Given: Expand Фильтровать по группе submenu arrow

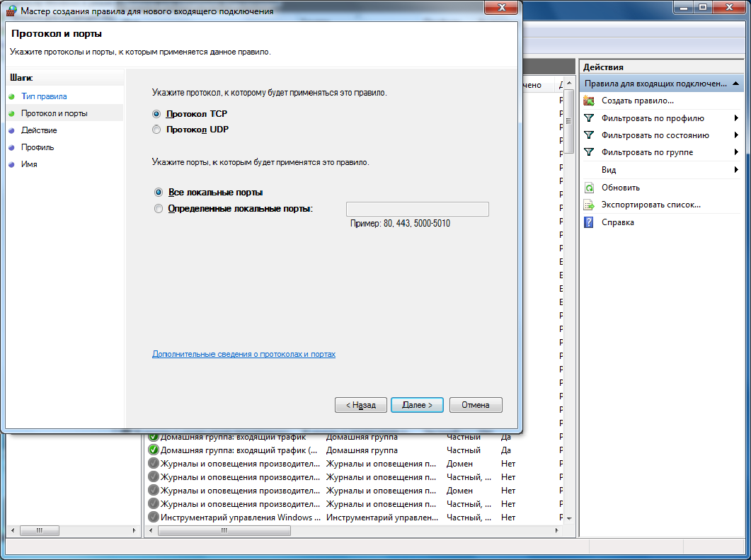Looking at the screenshot, I should [x=736, y=152].
